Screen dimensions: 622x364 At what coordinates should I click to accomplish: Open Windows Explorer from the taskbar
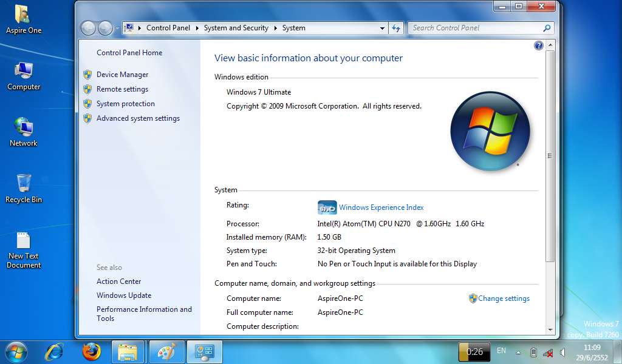click(128, 352)
